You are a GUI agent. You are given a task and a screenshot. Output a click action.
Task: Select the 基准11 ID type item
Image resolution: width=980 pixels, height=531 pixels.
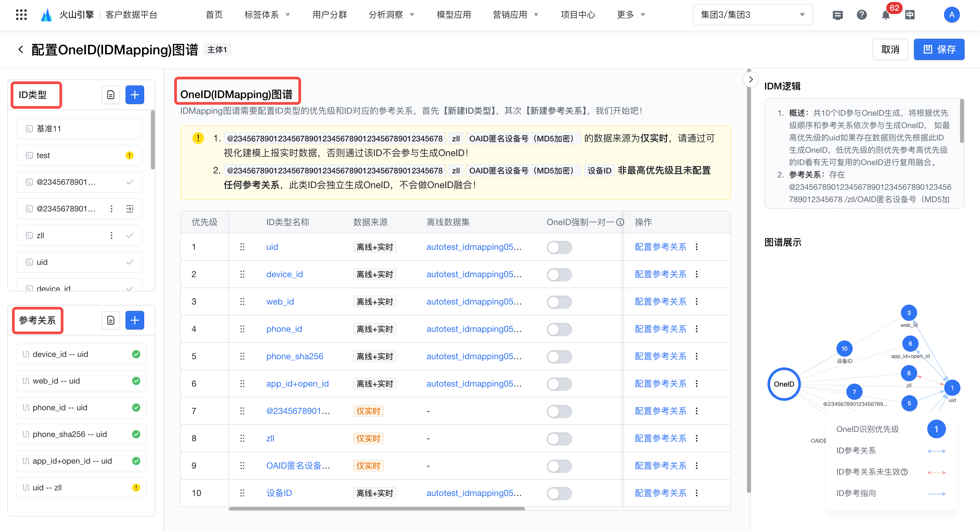pyautogui.click(x=79, y=128)
